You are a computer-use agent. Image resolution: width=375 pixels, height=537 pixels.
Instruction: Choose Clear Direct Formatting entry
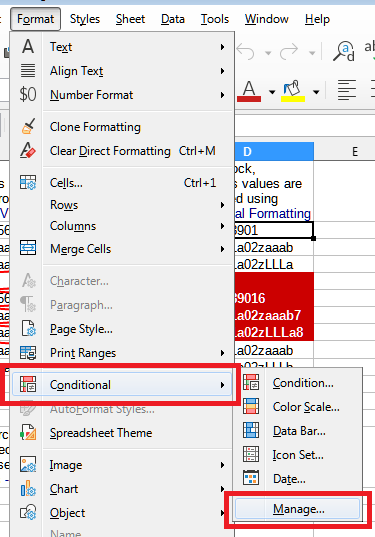point(122,151)
